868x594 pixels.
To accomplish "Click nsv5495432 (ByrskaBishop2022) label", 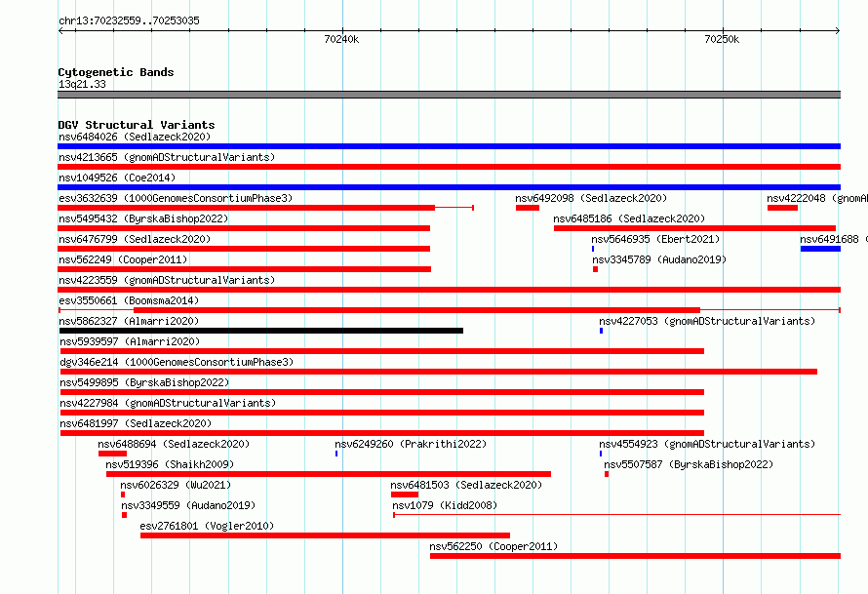I will pyautogui.click(x=143, y=218).
